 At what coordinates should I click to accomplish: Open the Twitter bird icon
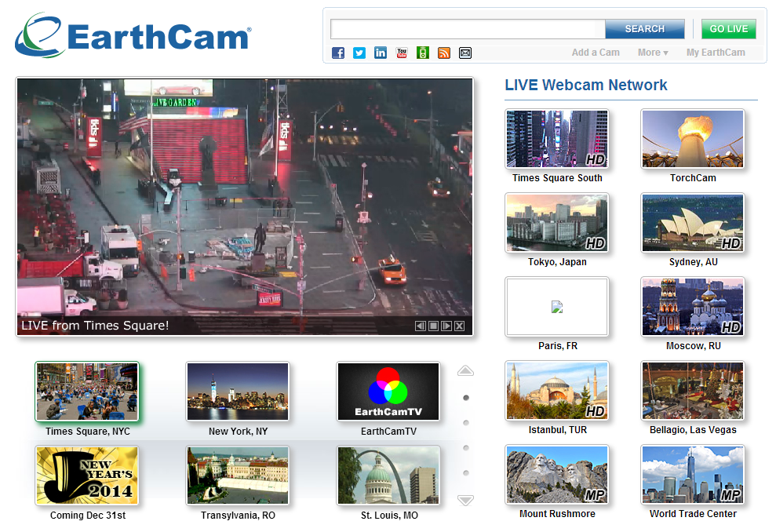coord(359,53)
